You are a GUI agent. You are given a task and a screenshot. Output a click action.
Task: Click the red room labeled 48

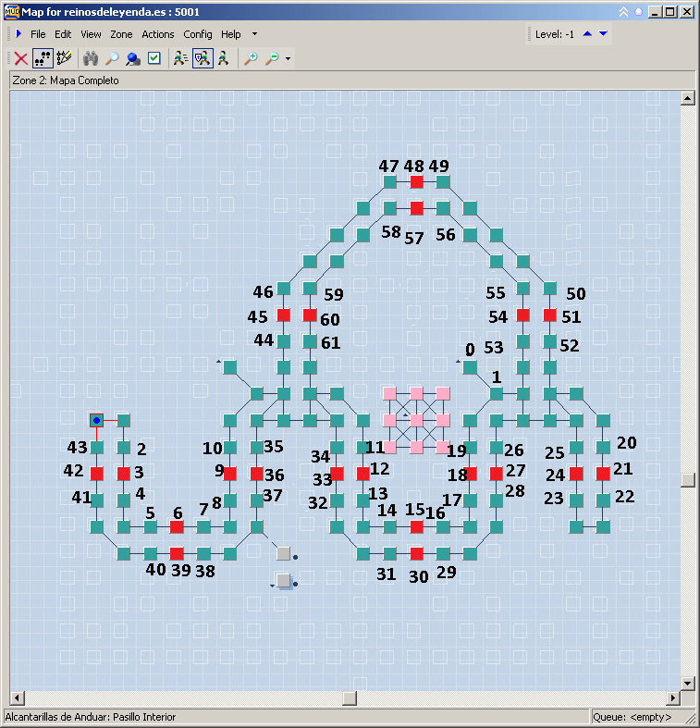pos(416,182)
